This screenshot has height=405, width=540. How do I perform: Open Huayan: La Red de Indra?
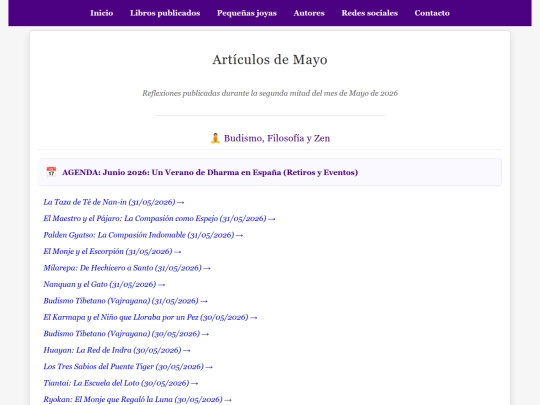point(117,350)
